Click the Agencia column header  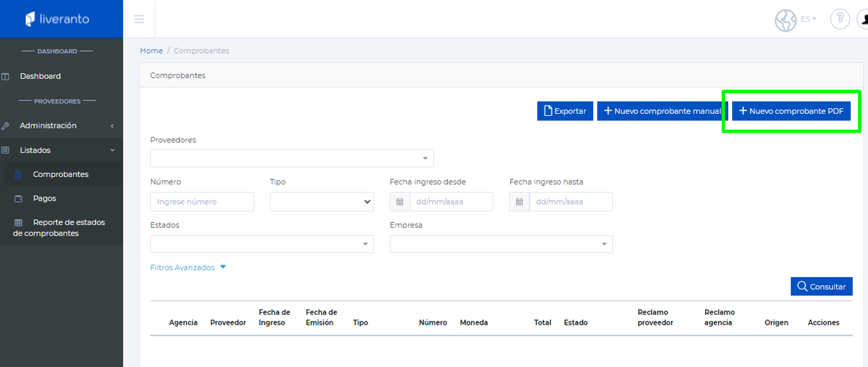[x=183, y=323]
